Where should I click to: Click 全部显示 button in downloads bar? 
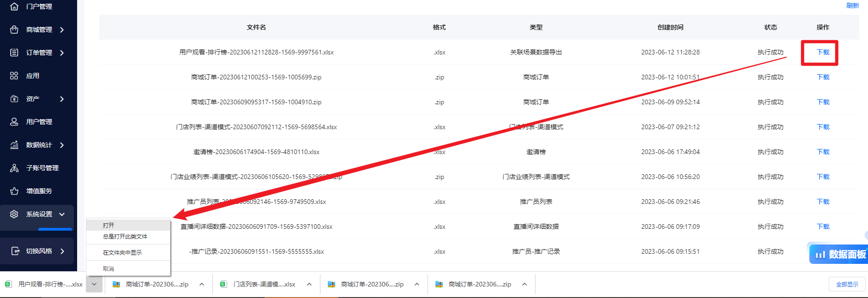(x=847, y=284)
